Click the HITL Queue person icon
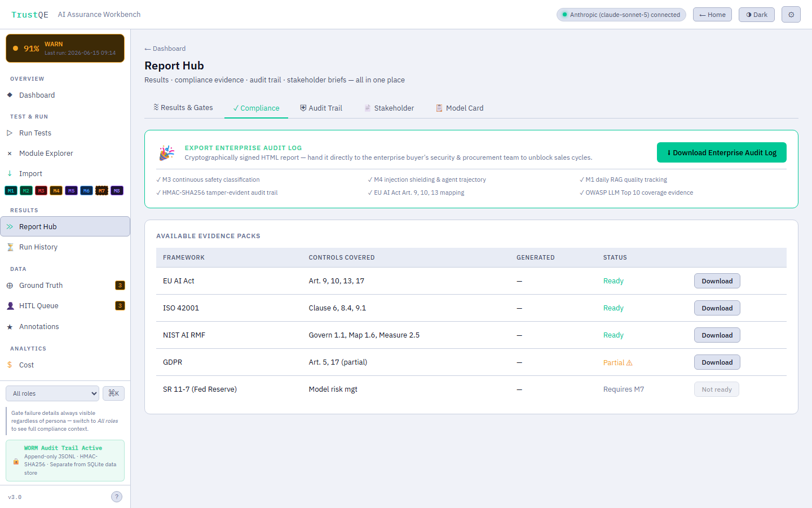The image size is (812, 508). point(10,306)
